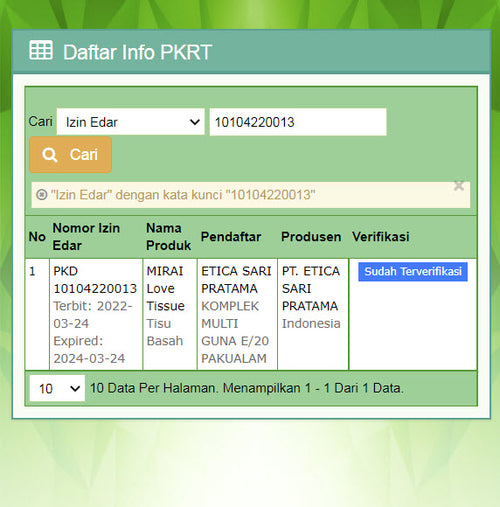Open the Izin Edar search-type dropdown
Screen dimensions: 500x507
click(x=130, y=122)
